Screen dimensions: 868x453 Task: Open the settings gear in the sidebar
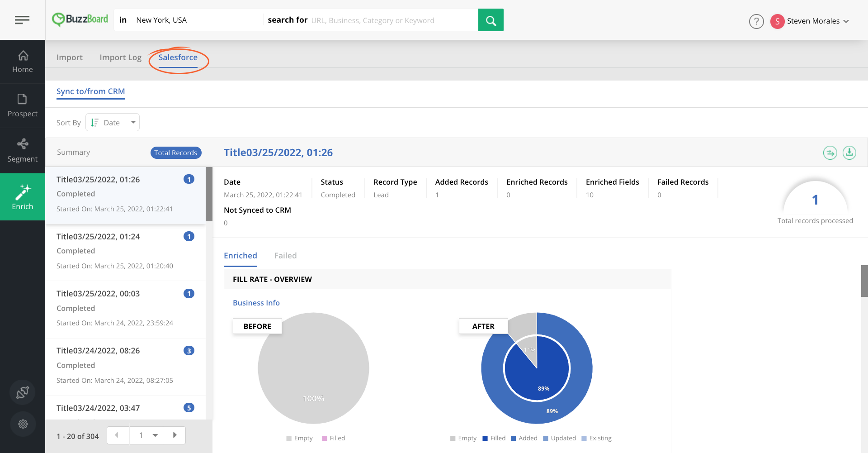click(x=23, y=424)
